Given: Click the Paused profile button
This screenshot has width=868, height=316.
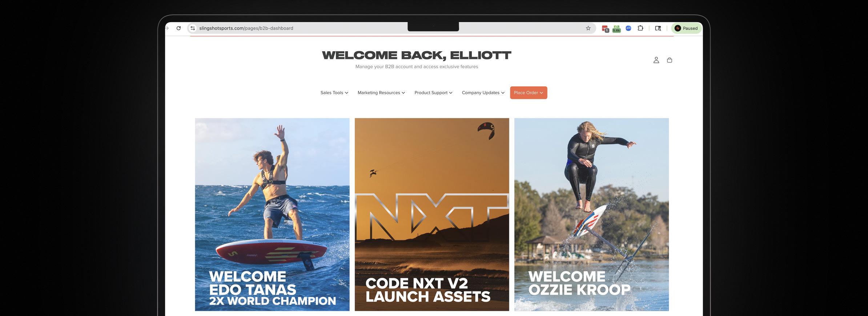Looking at the screenshot, I should (687, 28).
